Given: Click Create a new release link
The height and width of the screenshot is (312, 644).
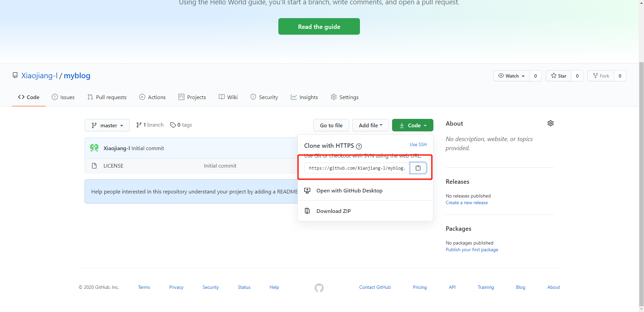Looking at the screenshot, I should tap(467, 203).
